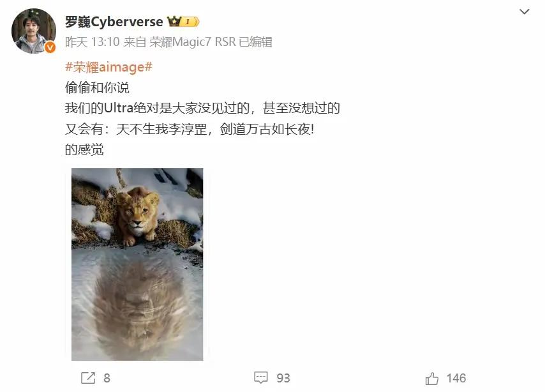This screenshot has width=545, height=392.
Task: Click the 146 likes count
Action: (x=456, y=378)
